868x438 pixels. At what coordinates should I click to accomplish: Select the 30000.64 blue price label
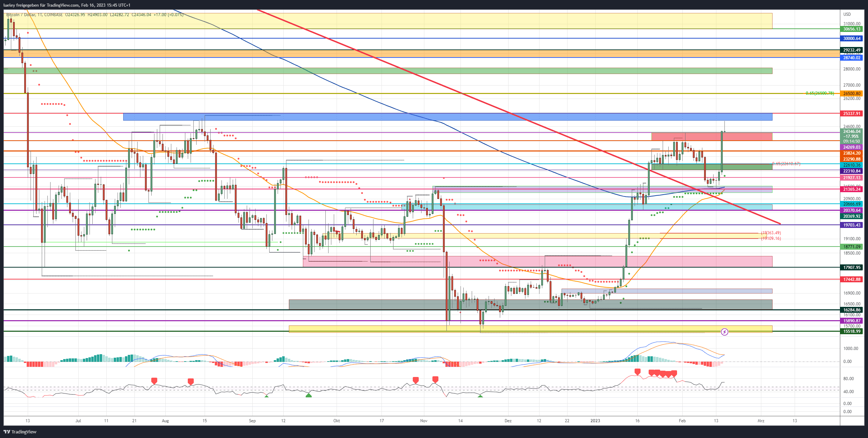pyautogui.click(x=851, y=39)
